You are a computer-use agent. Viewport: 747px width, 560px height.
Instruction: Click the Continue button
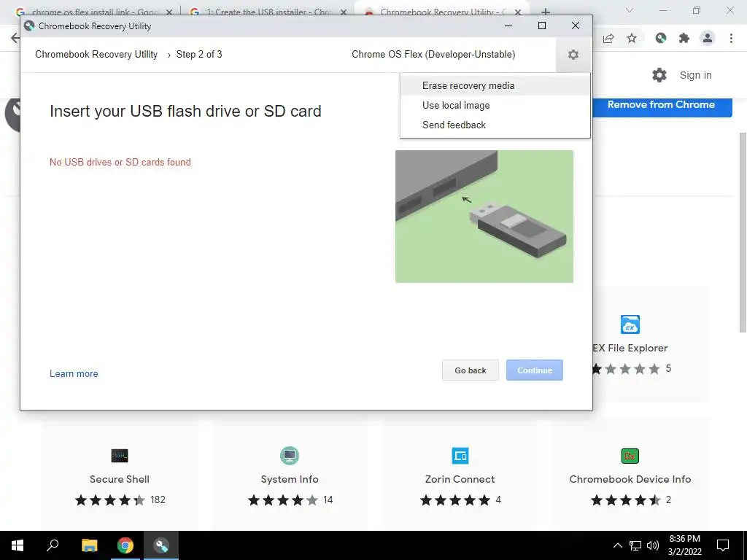pyautogui.click(x=535, y=370)
